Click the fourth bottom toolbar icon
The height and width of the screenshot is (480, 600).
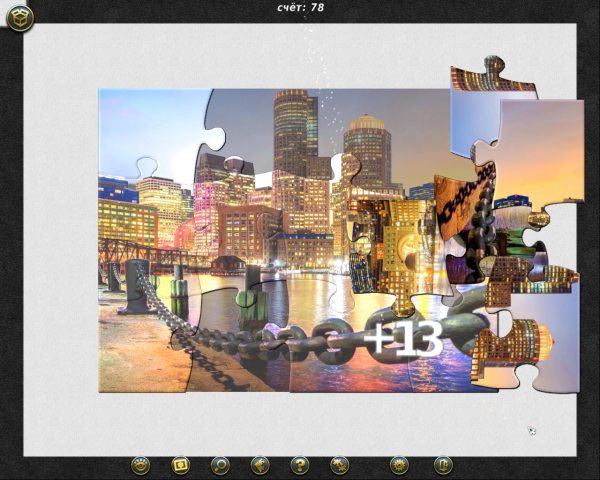tap(260, 465)
